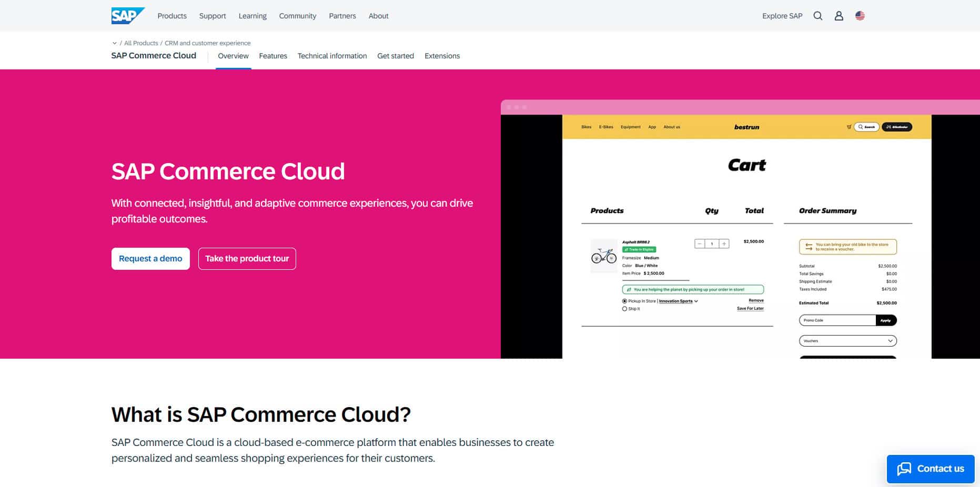Click the Order Summary heading
Image resolution: width=980 pixels, height=487 pixels.
pyautogui.click(x=827, y=210)
